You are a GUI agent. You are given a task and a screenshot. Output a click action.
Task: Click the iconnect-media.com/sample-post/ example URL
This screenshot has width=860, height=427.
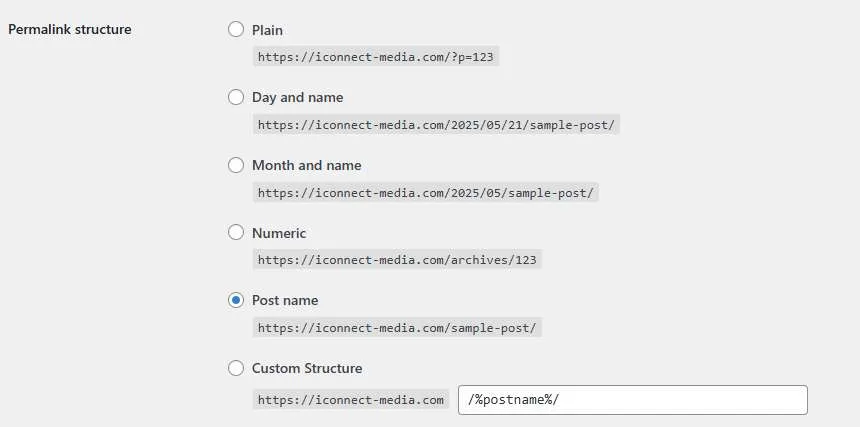397,328
